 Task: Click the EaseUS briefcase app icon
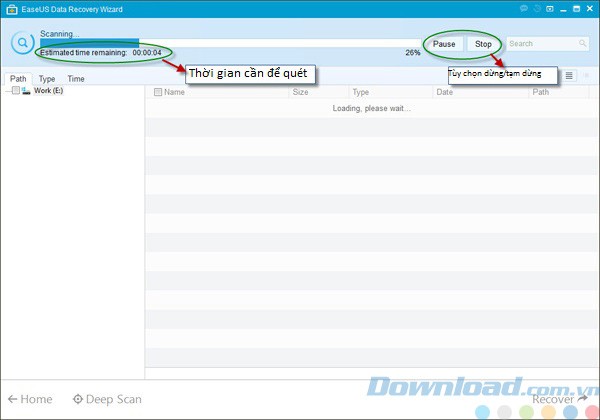[x=11, y=9]
